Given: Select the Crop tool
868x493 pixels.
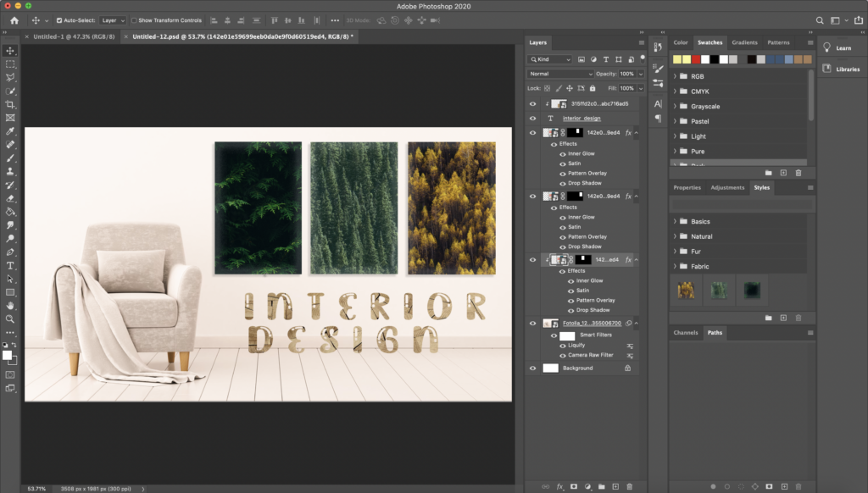Looking at the screenshot, I should [10, 104].
